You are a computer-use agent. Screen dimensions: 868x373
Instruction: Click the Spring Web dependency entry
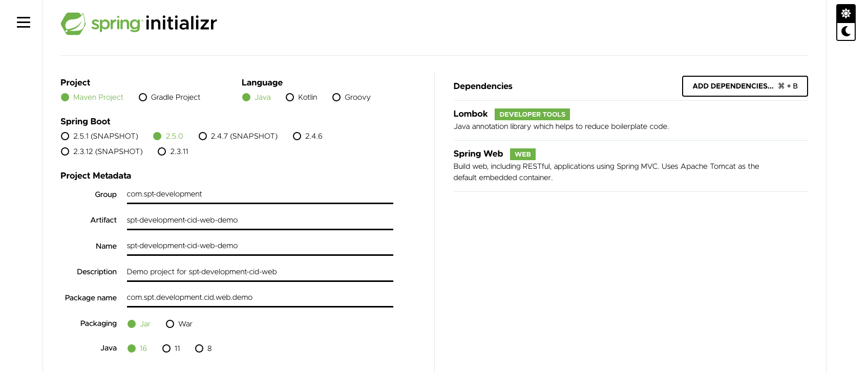630,166
